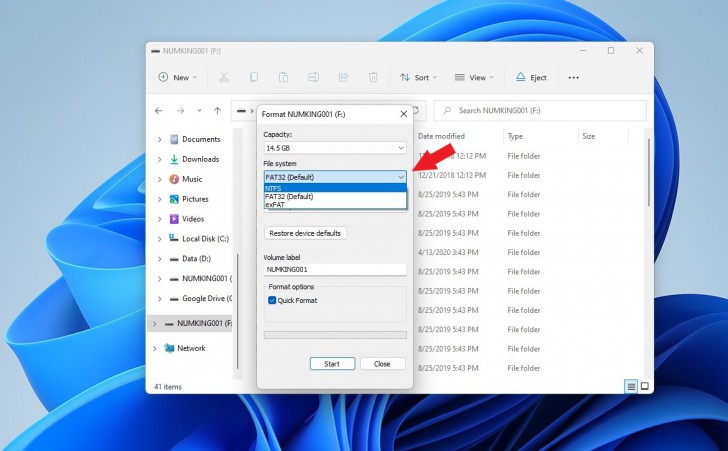
Task: Click the Share icon in toolbar
Action: click(x=343, y=78)
